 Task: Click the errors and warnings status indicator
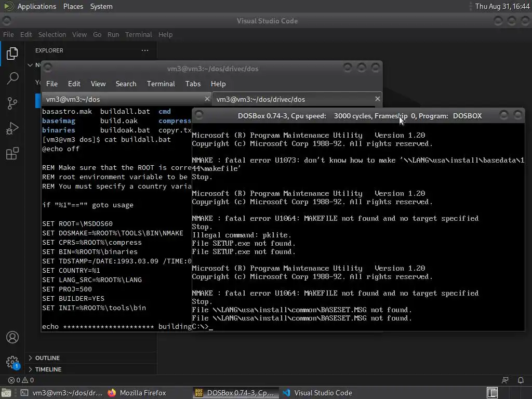point(21,380)
